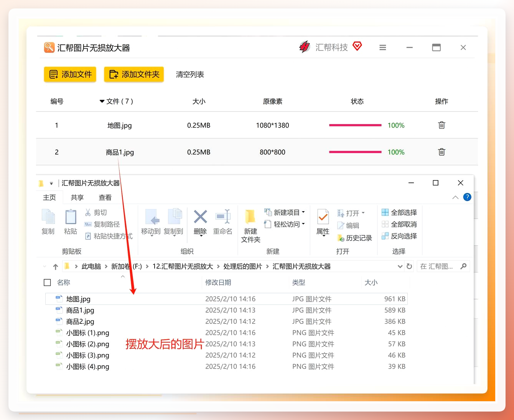Click the red VIP diamond icon

357,46
